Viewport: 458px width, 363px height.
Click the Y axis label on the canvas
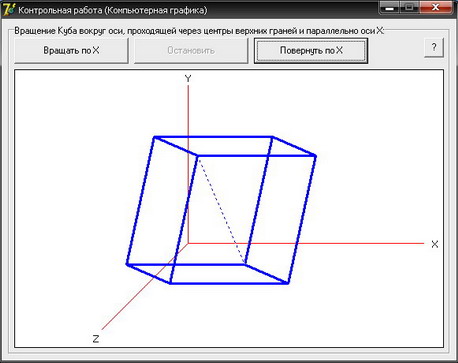point(188,79)
